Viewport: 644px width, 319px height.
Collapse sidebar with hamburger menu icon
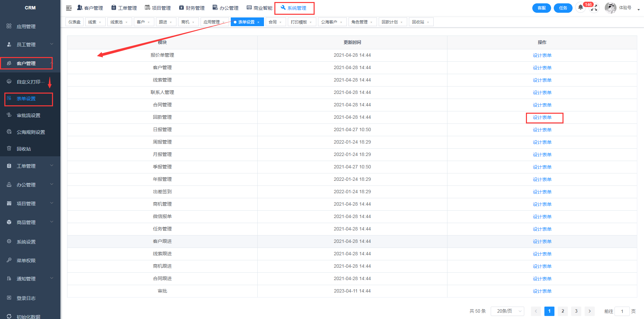click(69, 8)
